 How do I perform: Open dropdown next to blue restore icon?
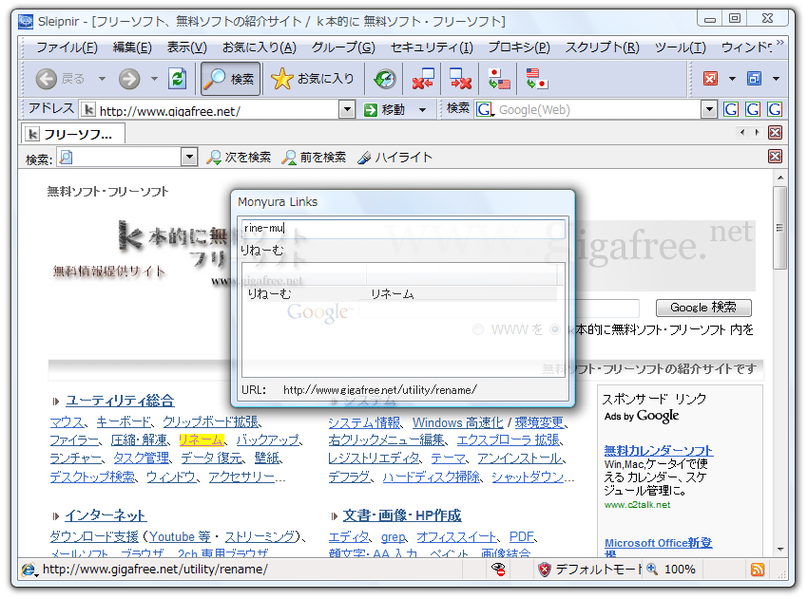coord(776,79)
